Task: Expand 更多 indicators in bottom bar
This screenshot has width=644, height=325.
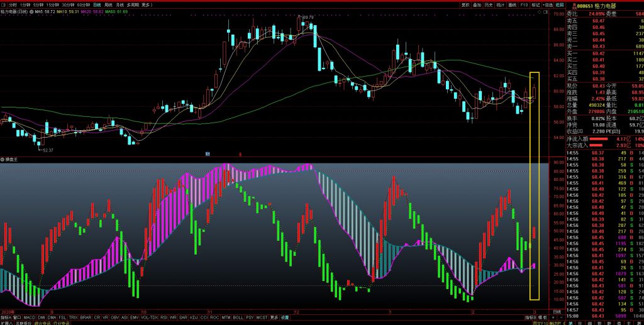Action: [x=274, y=317]
